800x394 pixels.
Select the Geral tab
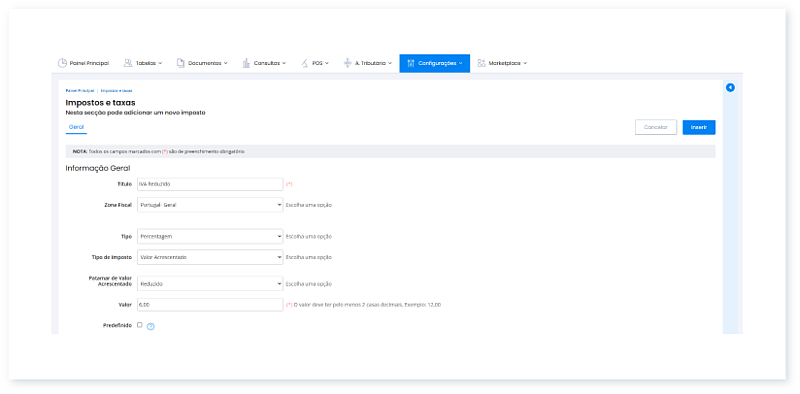pos(77,127)
